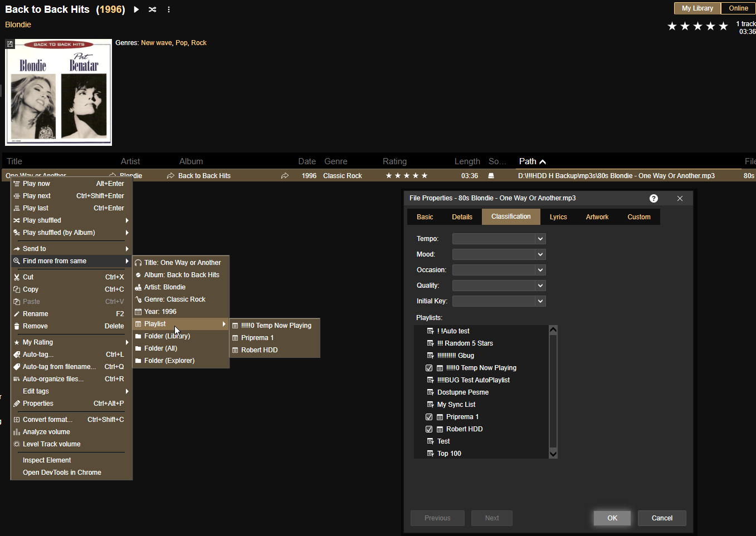Open the Tempo dropdown
756x536 pixels.
[539, 239]
